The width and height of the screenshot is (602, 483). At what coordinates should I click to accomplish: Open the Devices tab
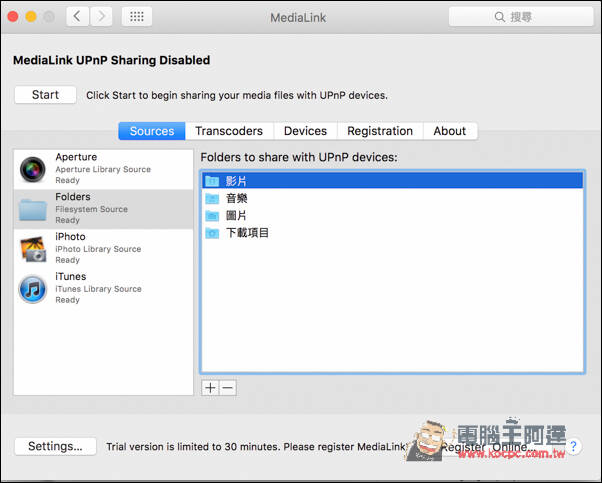(305, 131)
